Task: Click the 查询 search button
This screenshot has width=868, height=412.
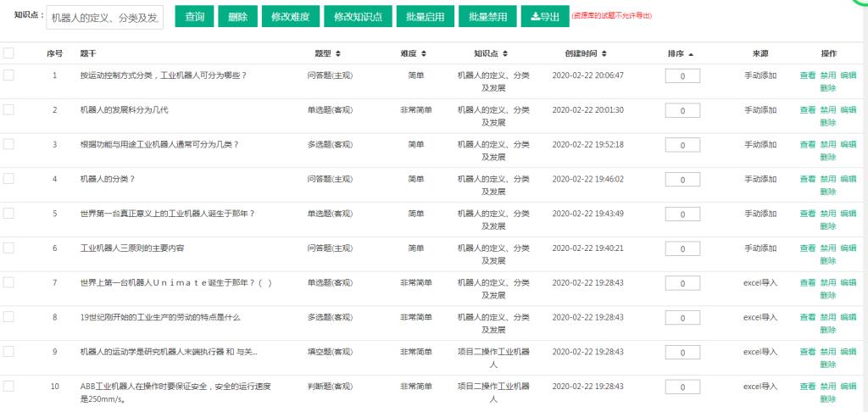Action: click(194, 16)
